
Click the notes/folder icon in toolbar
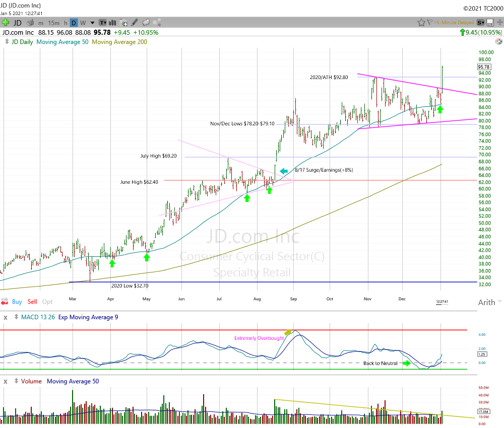(146, 23)
